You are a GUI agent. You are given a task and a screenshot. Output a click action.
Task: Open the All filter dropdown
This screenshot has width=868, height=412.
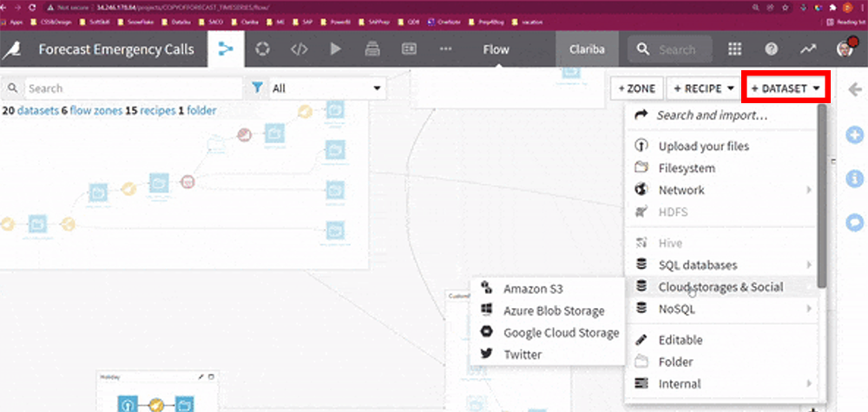(x=326, y=88)
